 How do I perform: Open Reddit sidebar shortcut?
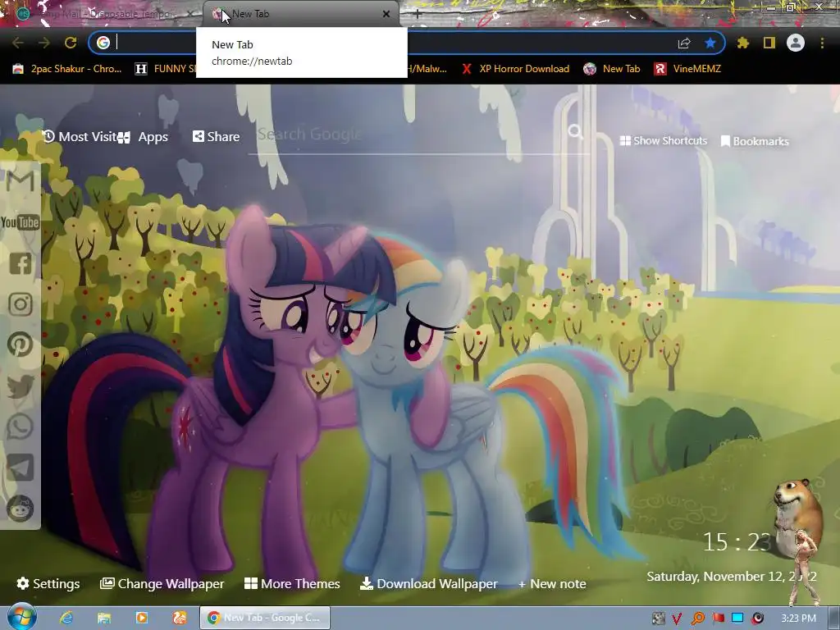[21, 509]
